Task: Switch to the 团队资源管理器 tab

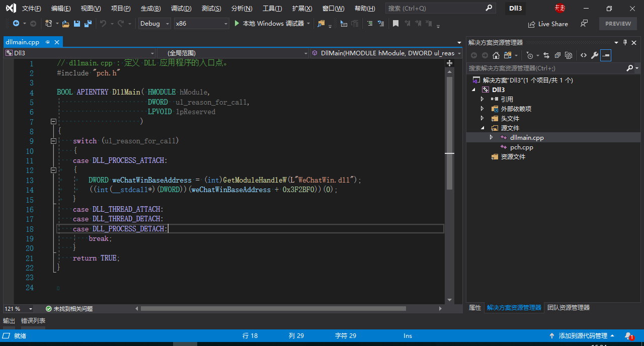Action: tap(568, 308)
